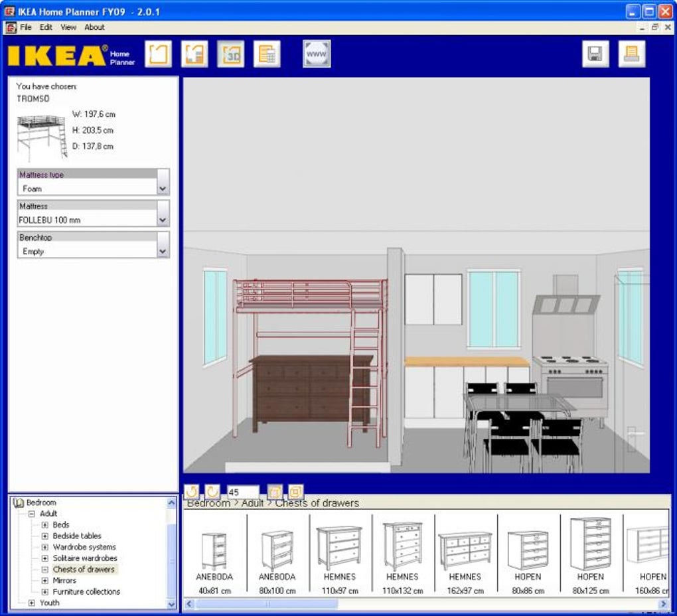The height and width of the screenshot is (616, 677).
Task: Open the Benchtop dropdown
Action: [x=163, y=245]
